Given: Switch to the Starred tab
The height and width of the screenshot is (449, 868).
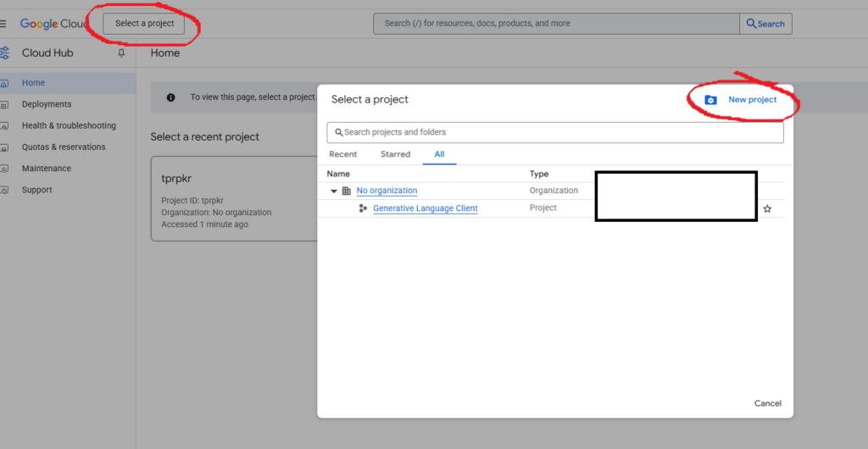Looking at the screenshot, I should [x=395, y=154].
